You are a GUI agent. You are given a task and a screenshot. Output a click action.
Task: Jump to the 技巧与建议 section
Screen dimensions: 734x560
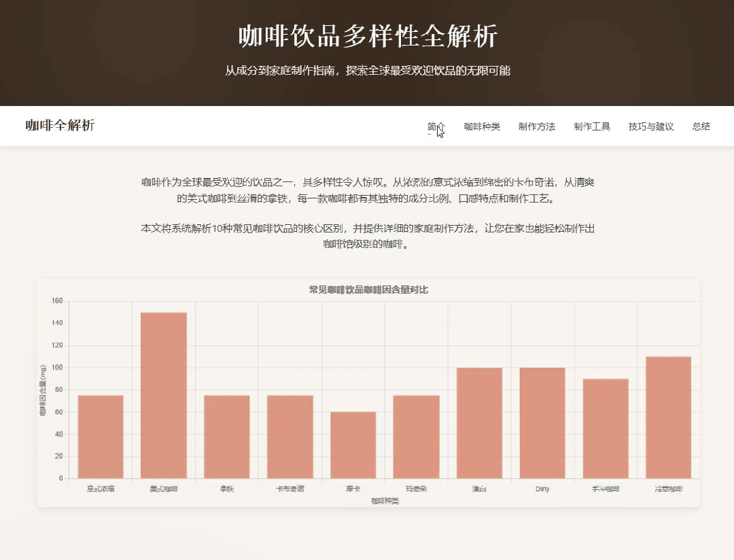(651, 126)
